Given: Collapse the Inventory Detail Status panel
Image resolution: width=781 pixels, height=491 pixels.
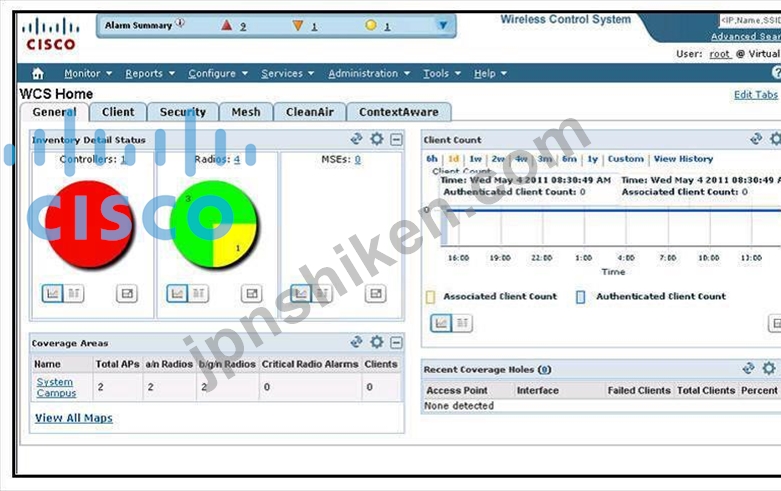Looking at the screenshot, I should [x=396, y=139].
